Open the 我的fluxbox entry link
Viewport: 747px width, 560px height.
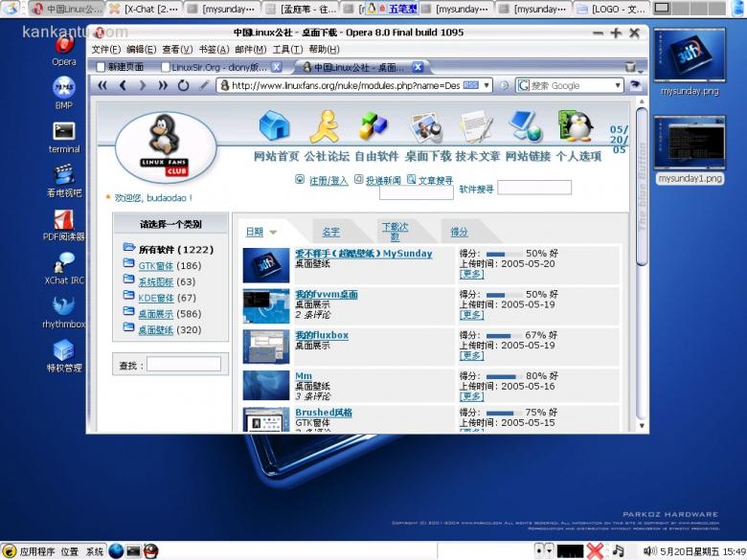[x=322, y=335]
